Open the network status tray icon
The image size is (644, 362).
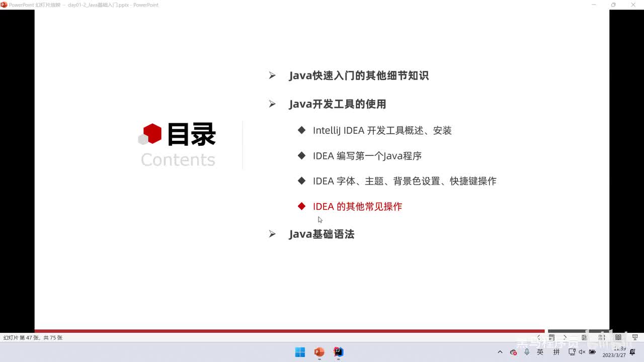tap(572, 352)
